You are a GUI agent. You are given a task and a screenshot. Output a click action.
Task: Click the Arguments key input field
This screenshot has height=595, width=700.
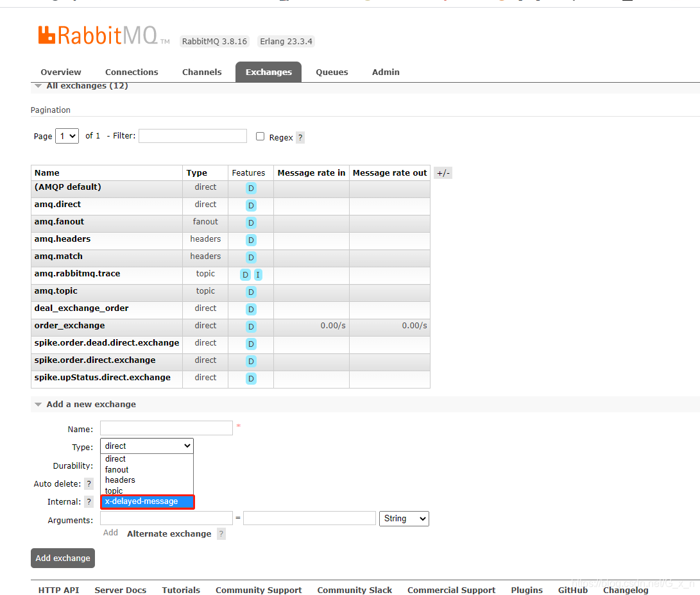[x=167, y=518]
